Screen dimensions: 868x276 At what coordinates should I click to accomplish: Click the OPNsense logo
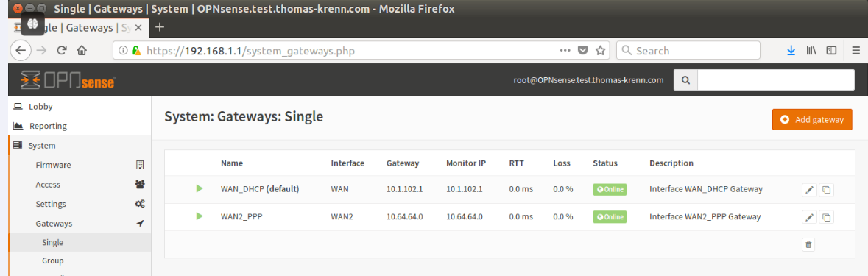tap(68, 80)
